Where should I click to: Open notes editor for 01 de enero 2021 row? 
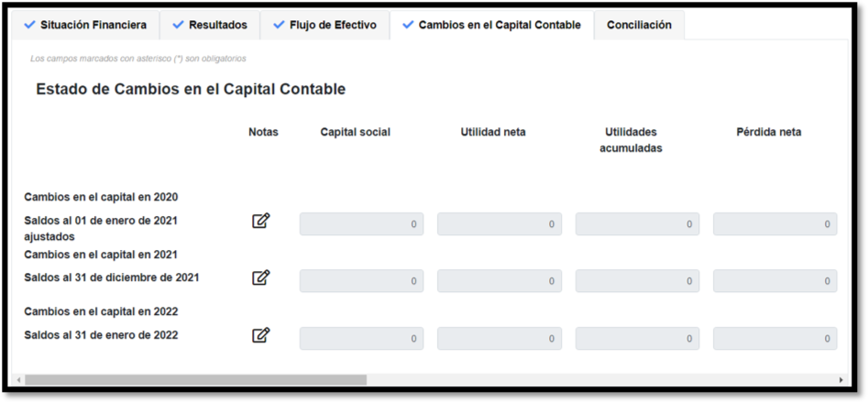point(261,221)
